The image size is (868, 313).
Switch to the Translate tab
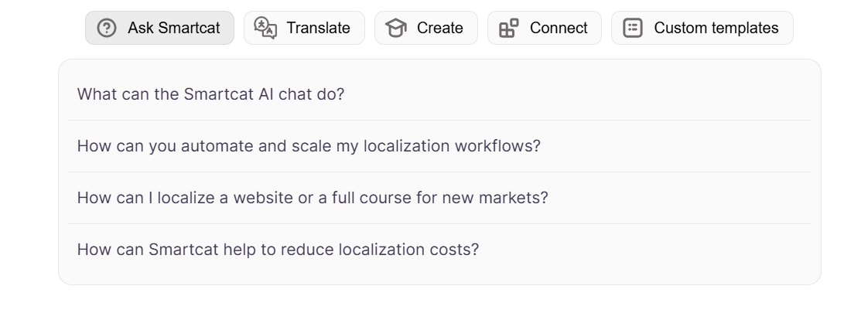pos(305,28)
